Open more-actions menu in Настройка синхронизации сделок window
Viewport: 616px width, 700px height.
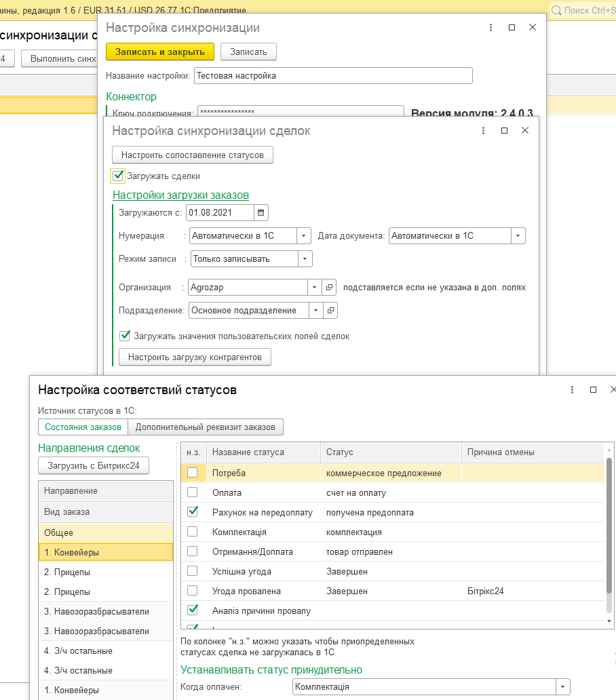(483, 131)
